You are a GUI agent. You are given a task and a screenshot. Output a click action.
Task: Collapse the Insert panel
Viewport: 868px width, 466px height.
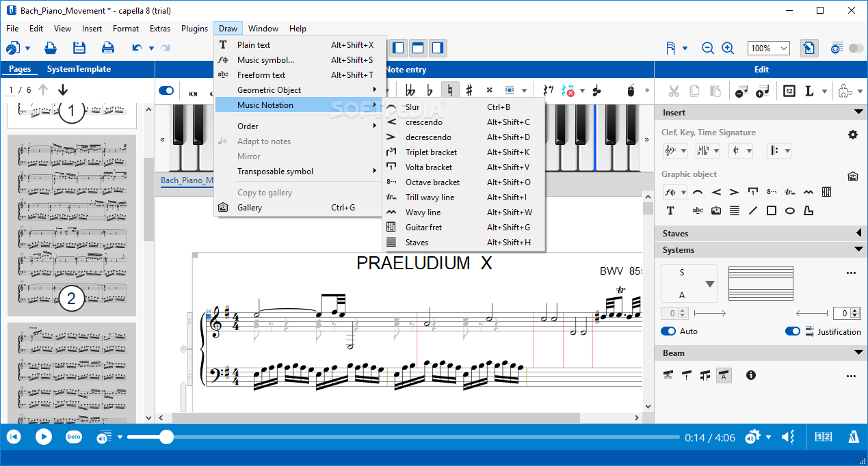pyautogui.click(x=858, y=112)
